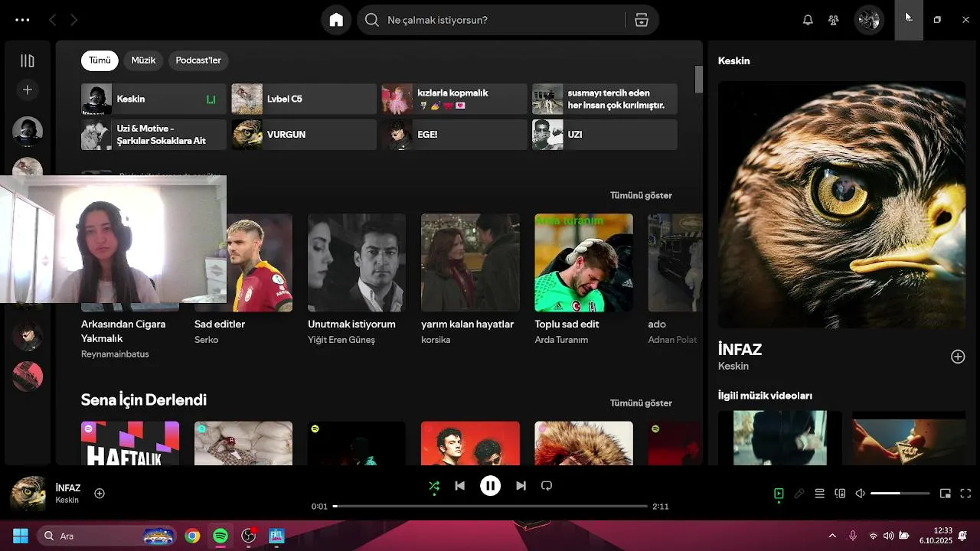Open creator name Yiğit Eren Güneş
Screen dimensions: 980x551
click(341, 340)
